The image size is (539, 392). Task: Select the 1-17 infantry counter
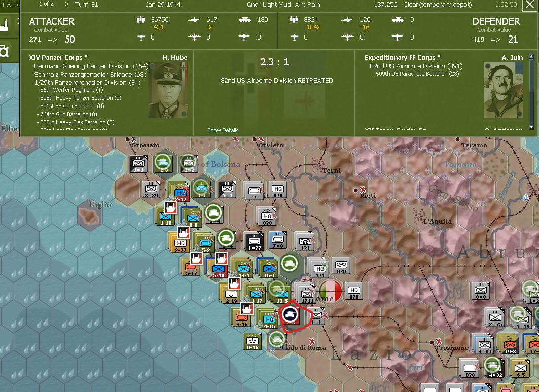pos(257,294)
